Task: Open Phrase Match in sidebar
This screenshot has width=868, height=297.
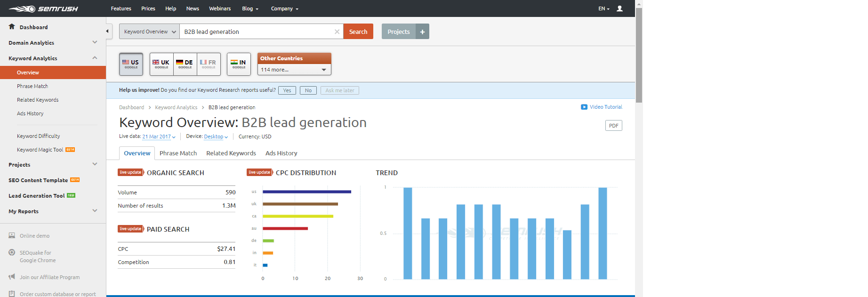Action: [x=32, y=86]
